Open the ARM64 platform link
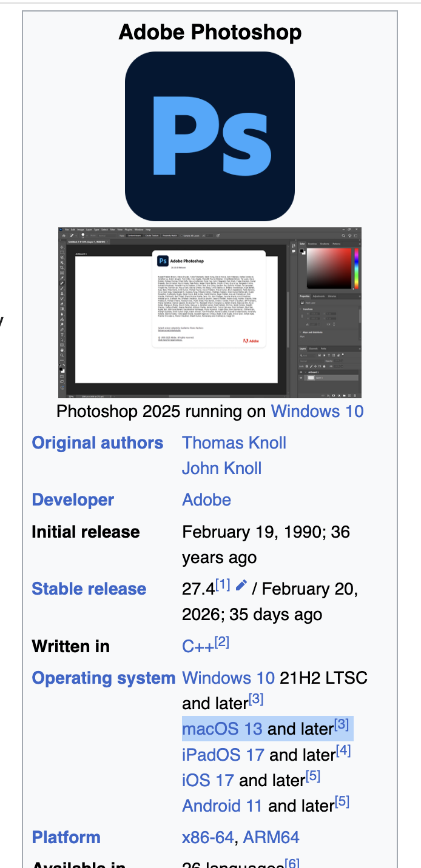This screenshot has height=868, width=421. coord(271,837)
